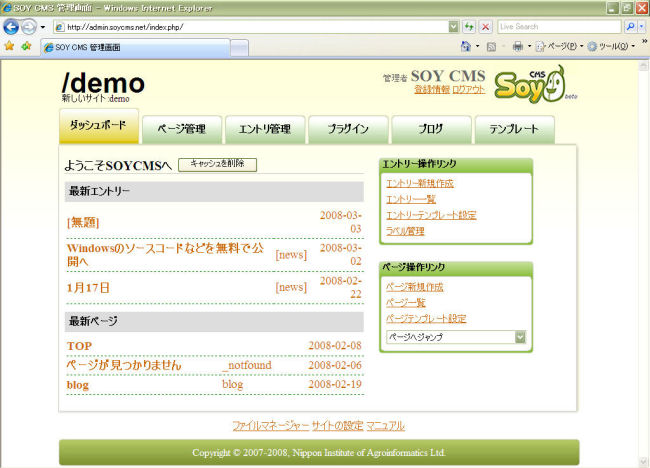
Task: Click the address bar URL field
Action: pyautogui.click(x=251, y=27)
